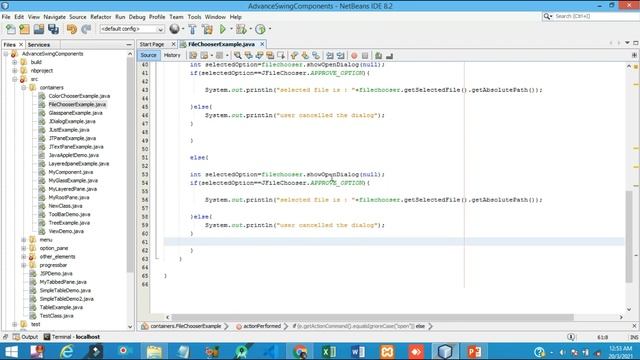Image resolution: width=640 pixels, height=360 pixels.
Task: Click the Undo toolbar icon
Action: 72,29
